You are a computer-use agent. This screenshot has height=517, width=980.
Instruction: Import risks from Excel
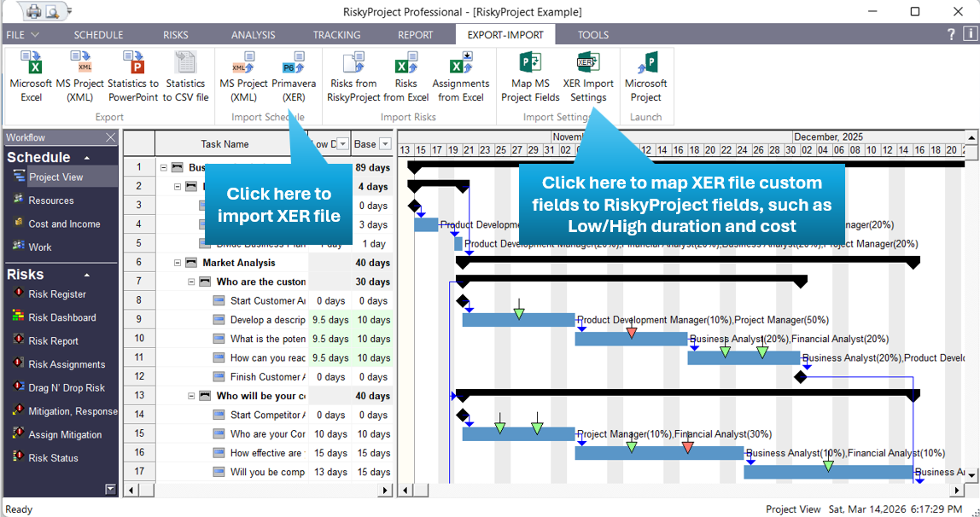[x=406, y=77]
